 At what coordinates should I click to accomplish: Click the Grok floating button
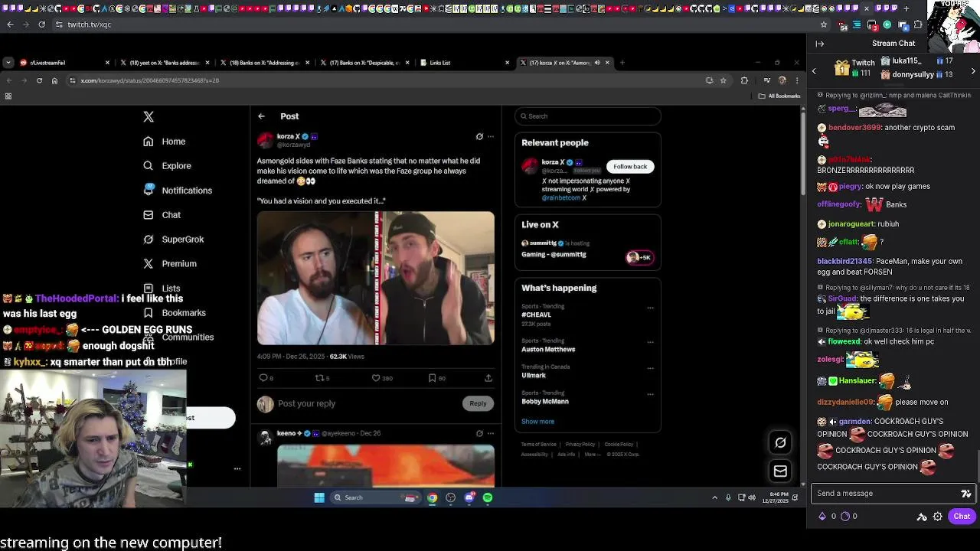click(x=780, y=442)
